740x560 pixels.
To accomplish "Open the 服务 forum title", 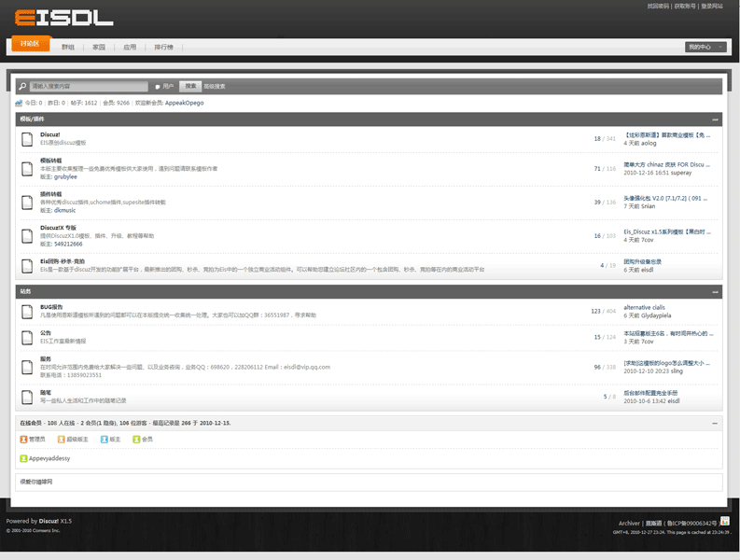I will [46, 358].
